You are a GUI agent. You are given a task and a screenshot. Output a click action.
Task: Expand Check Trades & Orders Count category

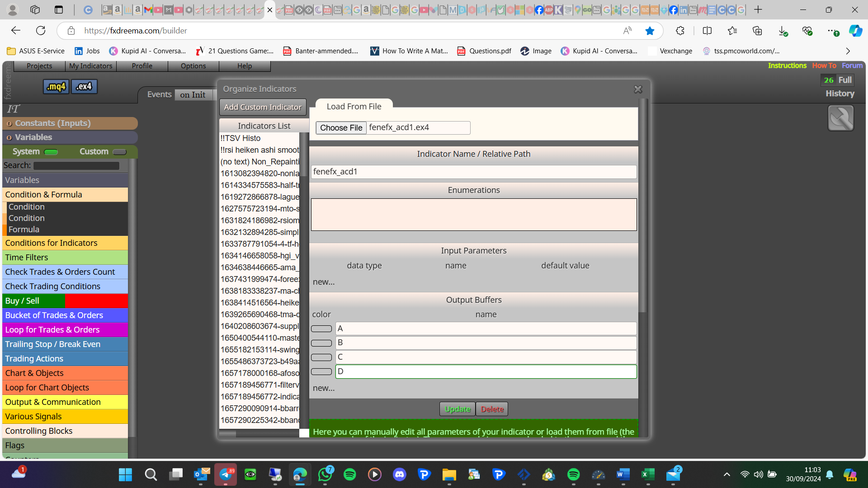(x=65, y=272)
